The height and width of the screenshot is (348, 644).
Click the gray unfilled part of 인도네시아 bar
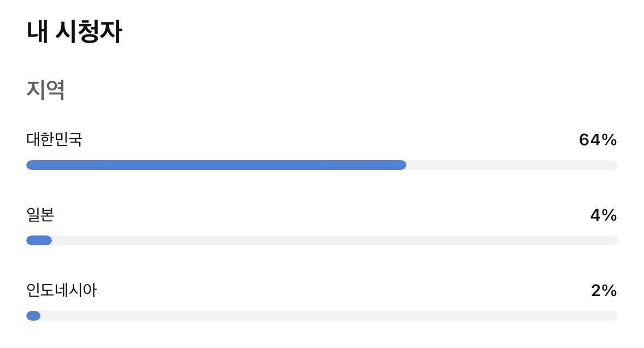click(x=328, y=316)
